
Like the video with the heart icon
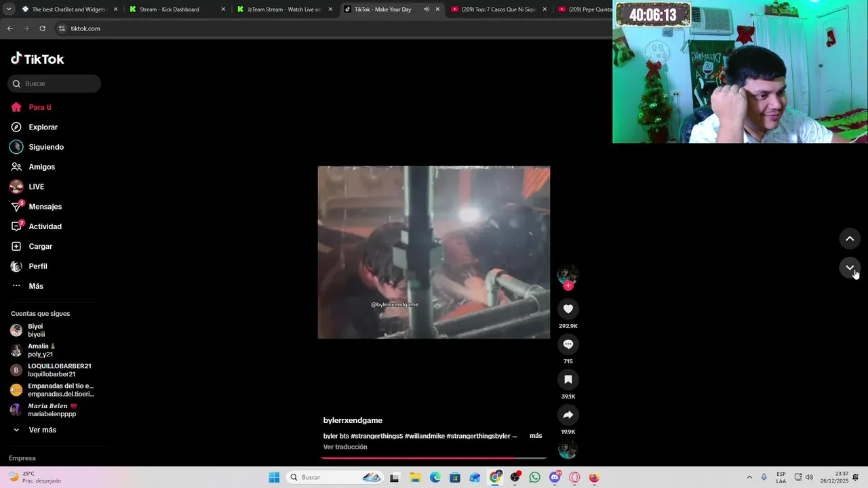[568, 309]
